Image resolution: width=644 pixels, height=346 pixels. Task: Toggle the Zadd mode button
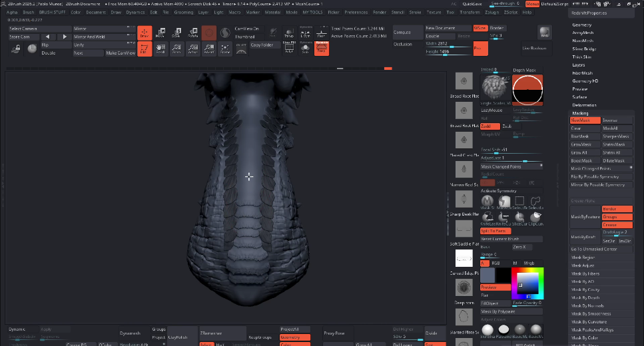tap(490, 126)
